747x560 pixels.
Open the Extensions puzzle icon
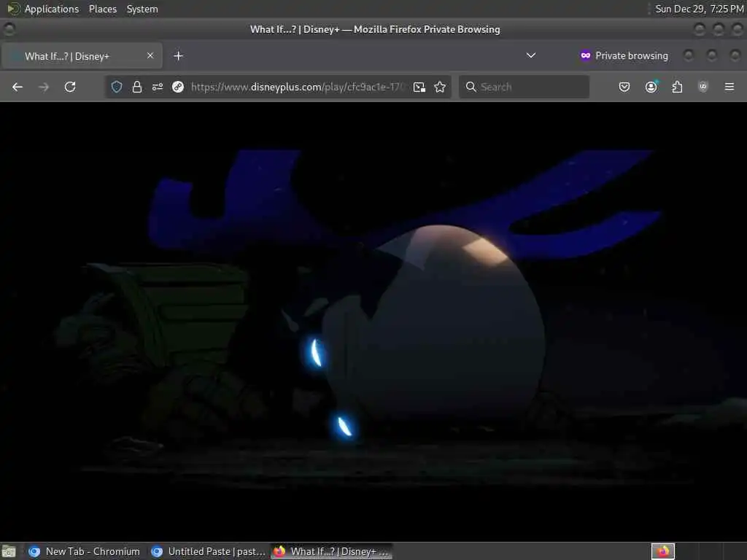pos(677,87)
